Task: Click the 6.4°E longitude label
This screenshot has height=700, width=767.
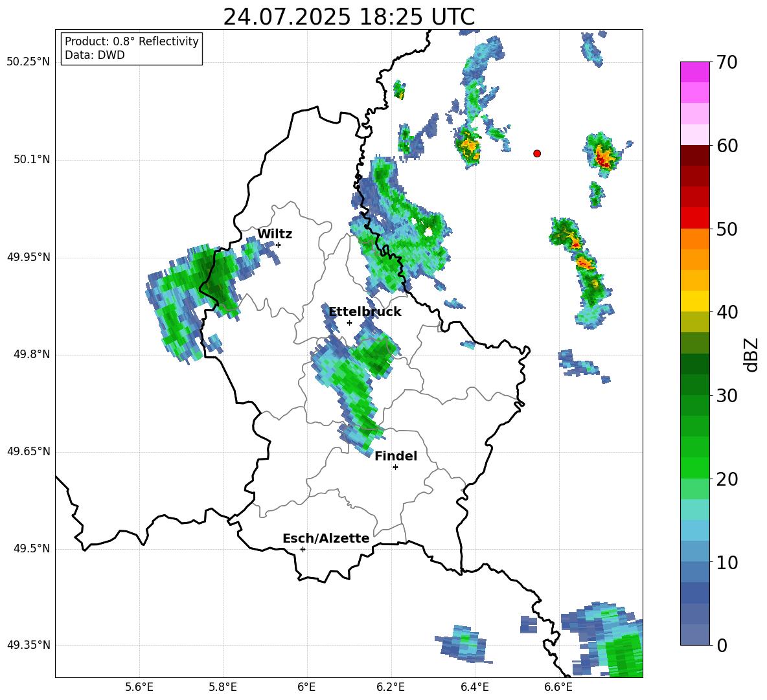Action: click(474, 687)
